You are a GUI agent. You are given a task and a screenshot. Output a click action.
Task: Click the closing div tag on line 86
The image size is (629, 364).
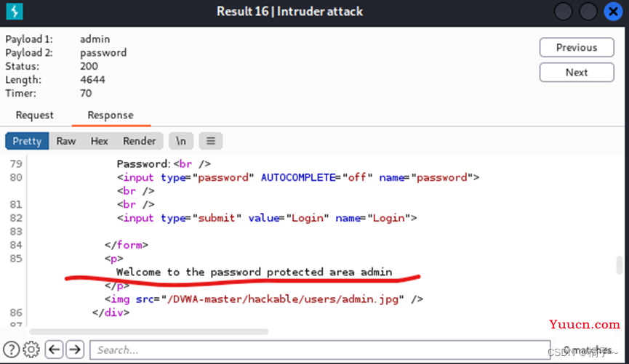111,312
